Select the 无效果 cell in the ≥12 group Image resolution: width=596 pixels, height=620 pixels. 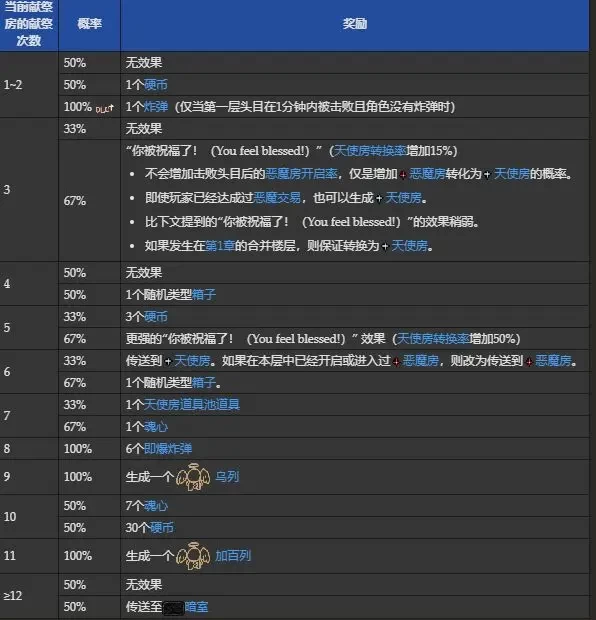point(355,585)
